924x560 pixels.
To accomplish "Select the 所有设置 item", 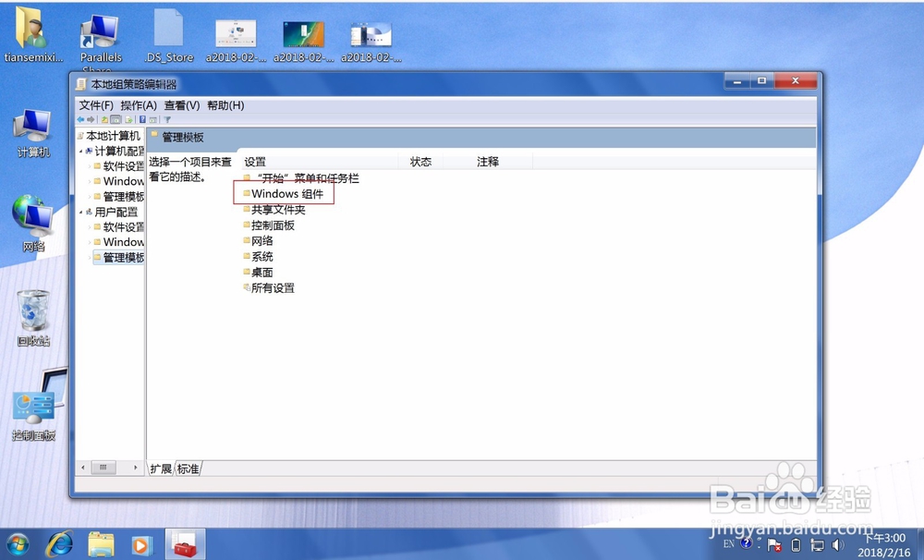I will 269,288.
